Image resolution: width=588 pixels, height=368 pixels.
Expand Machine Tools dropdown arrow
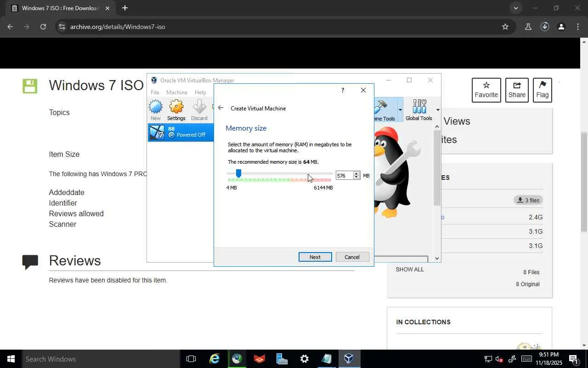(x=400, y=110)
